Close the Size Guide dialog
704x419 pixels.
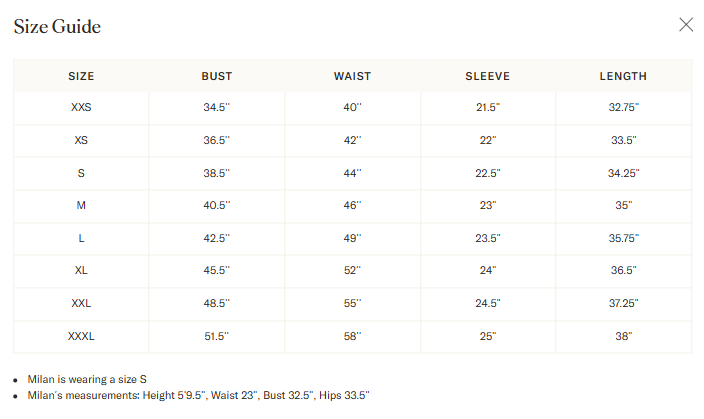pyautogui.click(x=686, y=25)
